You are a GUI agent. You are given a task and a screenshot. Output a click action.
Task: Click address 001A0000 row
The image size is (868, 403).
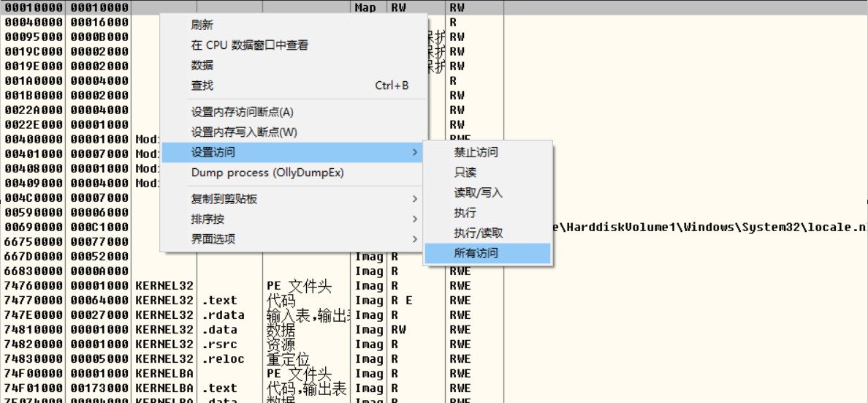tap(34, 80)
